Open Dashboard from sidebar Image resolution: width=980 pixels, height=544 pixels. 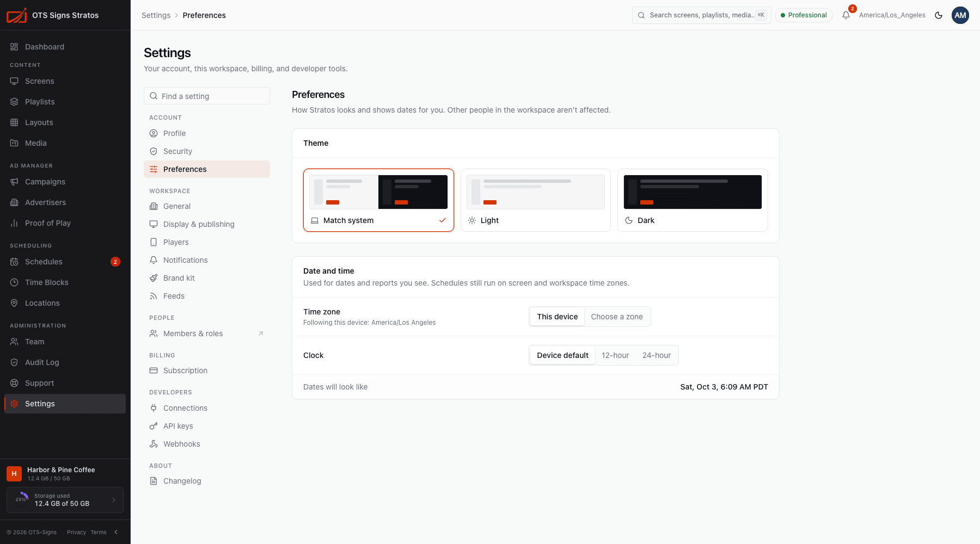click(x=65, y=47)
